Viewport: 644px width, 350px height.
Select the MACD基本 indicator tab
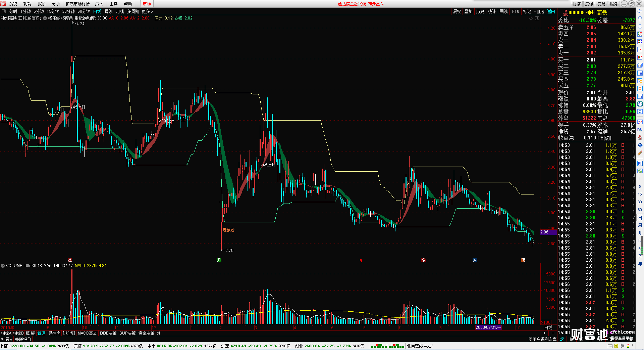(87, 333)
